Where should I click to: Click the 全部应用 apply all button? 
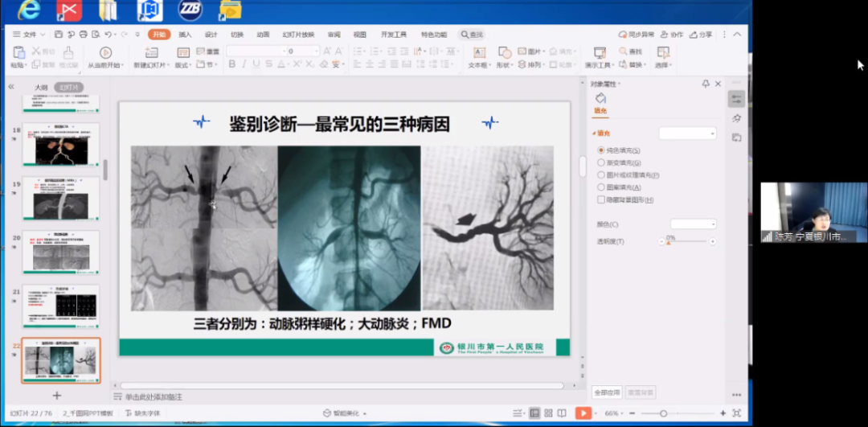(x=608, y=392)
